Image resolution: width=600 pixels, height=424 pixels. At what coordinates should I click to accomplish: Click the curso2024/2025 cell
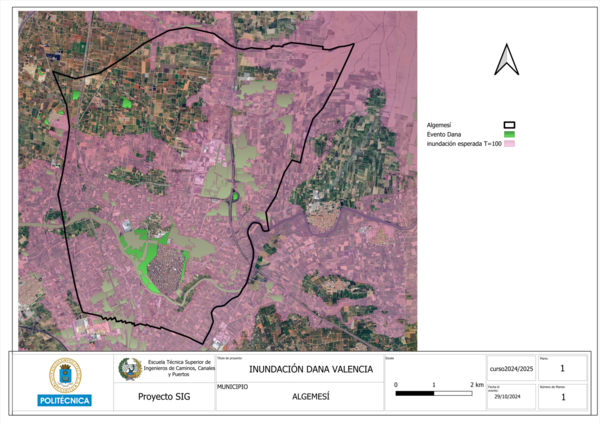pyautogui.click(x=511, y=369)
